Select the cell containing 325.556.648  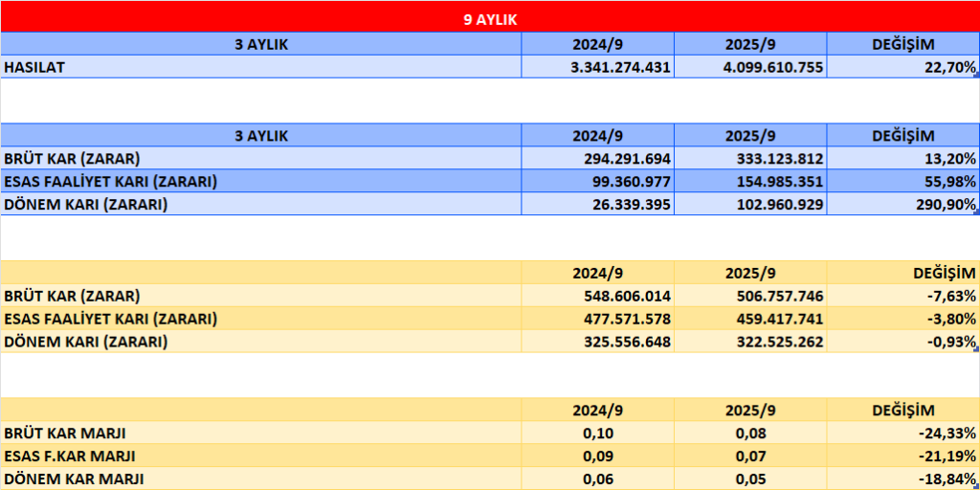coord(597,342)
